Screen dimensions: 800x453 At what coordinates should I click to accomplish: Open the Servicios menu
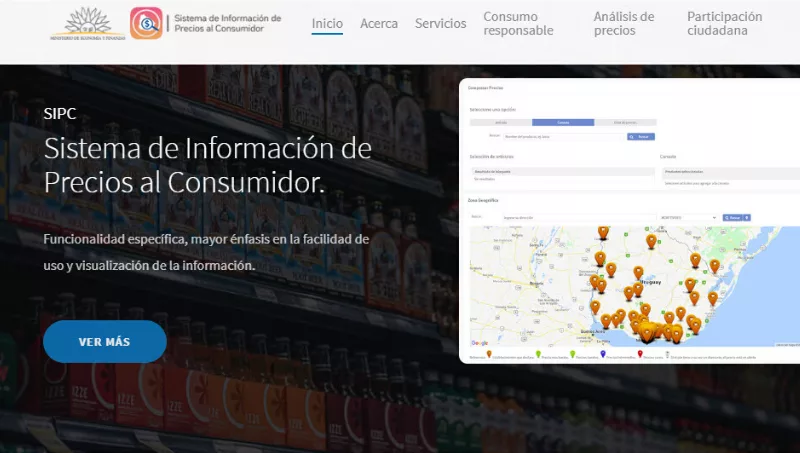tap(440, 23)
